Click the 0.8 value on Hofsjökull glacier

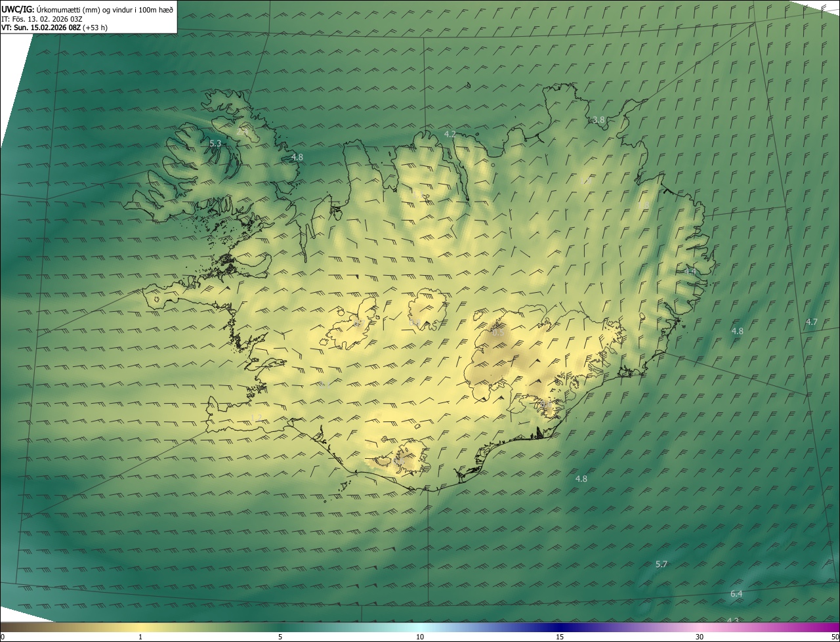(415, 322)
